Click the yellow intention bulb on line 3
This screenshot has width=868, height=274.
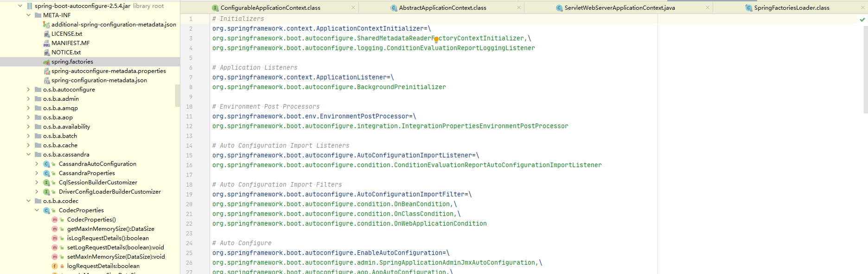pos(436,39)
